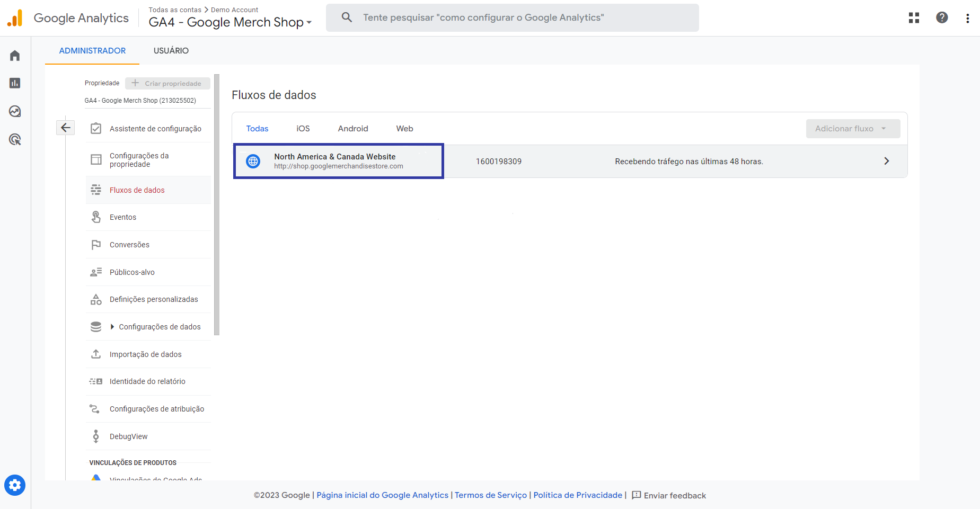Open the Reports bar-chart icon

pos(15,83)
